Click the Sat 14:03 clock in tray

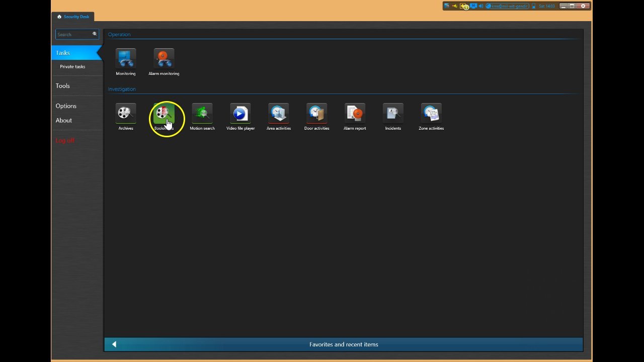pyautogui.click(x=547, y=6)
